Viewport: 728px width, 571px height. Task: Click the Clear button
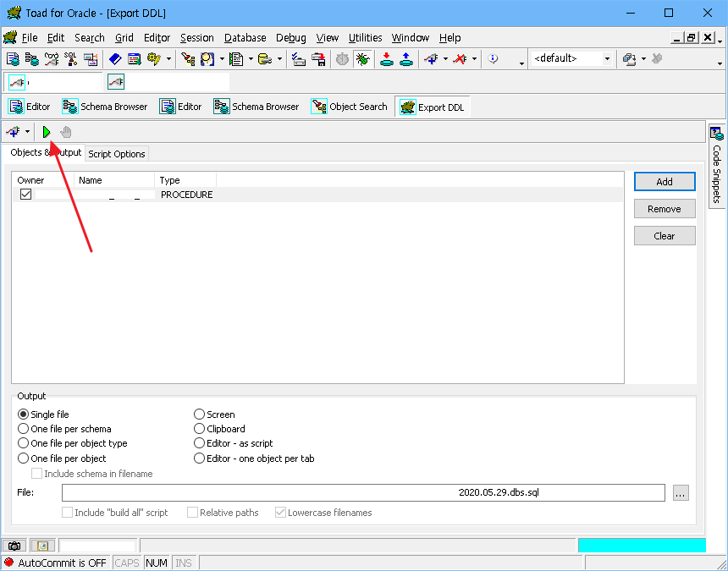[665, 236]
